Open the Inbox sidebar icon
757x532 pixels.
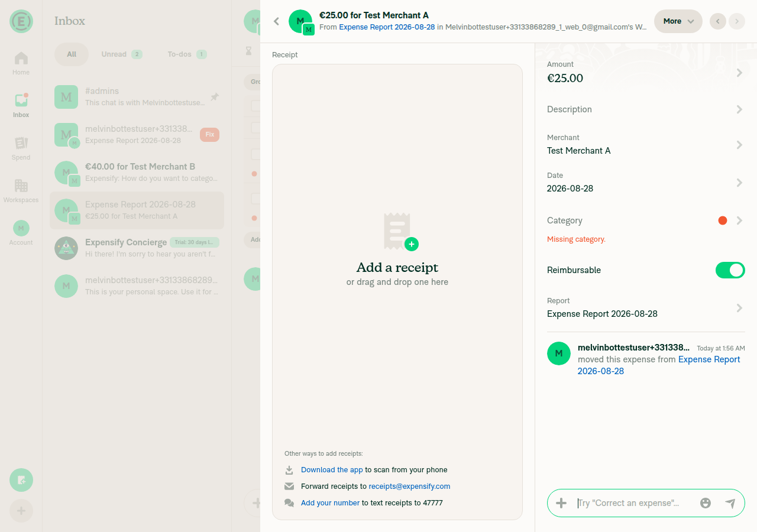coord(21,106)
